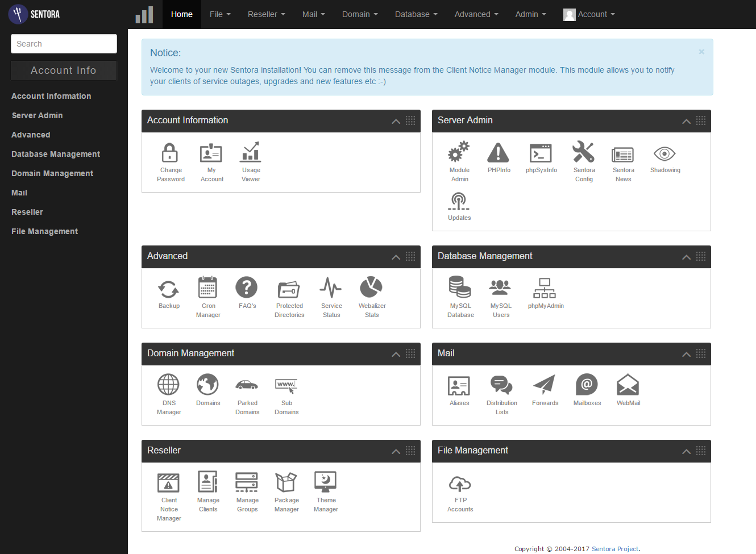This screenshot has width=756, height=554.
Task: Open the Reseller dropdown in navbar
Action: pyautogui.click(x=266, y=14)
